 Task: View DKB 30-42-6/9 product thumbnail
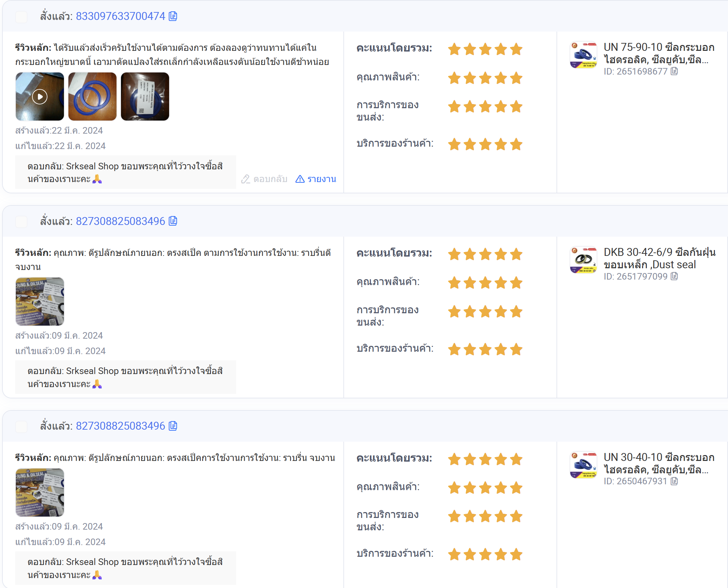(583, 260)
